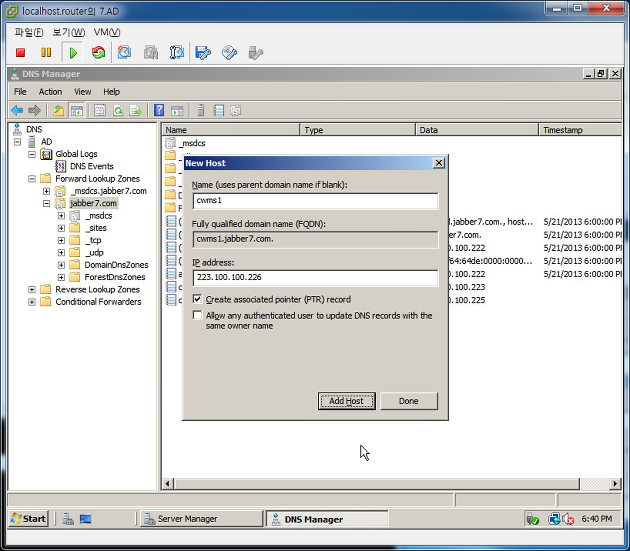Collapse Forward Lookup Zones node

[32, 179]
